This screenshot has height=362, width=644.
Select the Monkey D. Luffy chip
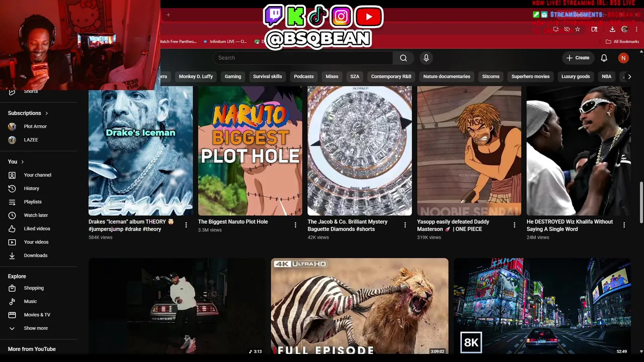click(196, 76)
